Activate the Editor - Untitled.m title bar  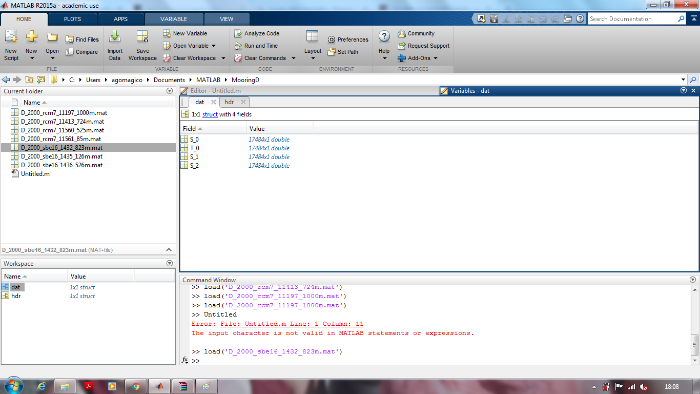point(309,91)
